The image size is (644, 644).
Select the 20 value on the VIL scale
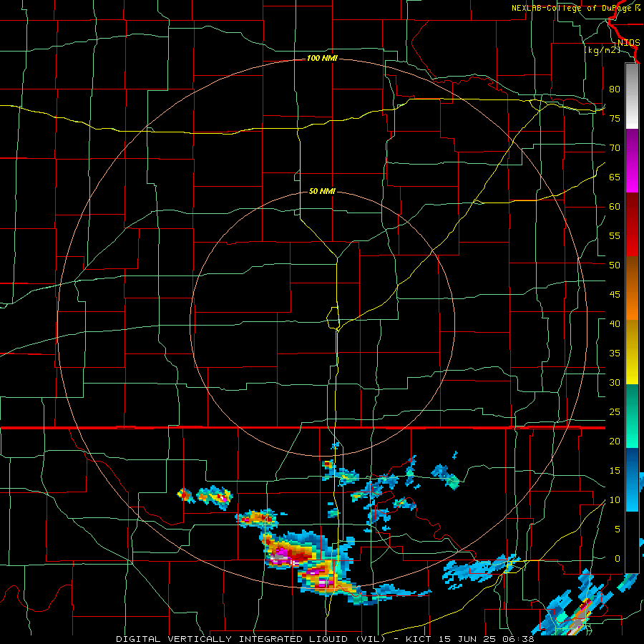point(615,441)
